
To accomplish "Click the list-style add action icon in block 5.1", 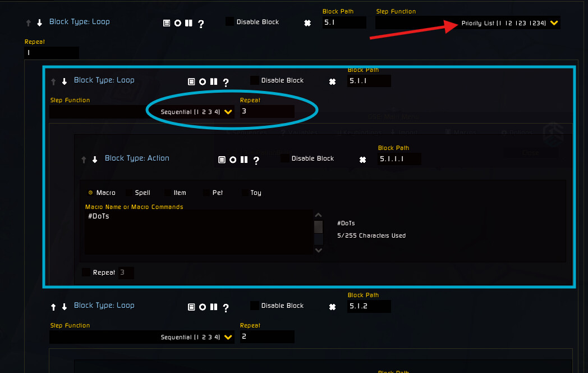I will [167, 23].
